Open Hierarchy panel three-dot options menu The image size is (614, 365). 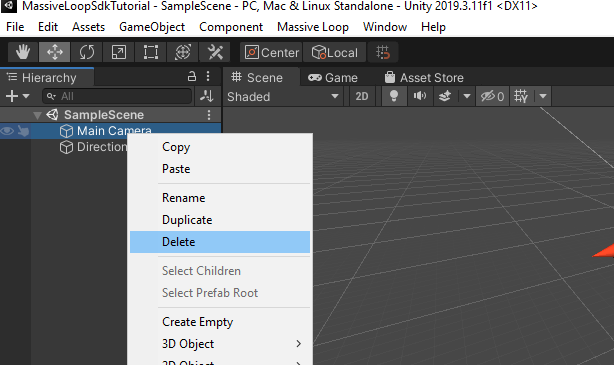208,76
